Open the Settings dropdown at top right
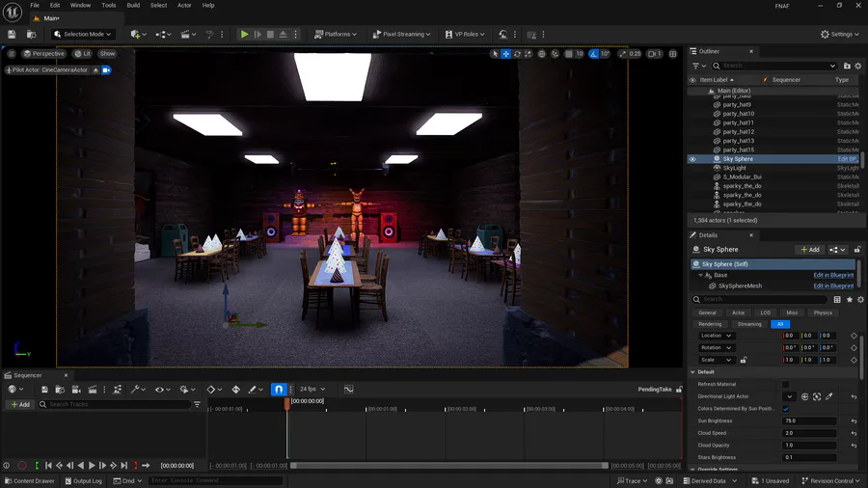This screenshot has height=488, width=868. point(840,35)
